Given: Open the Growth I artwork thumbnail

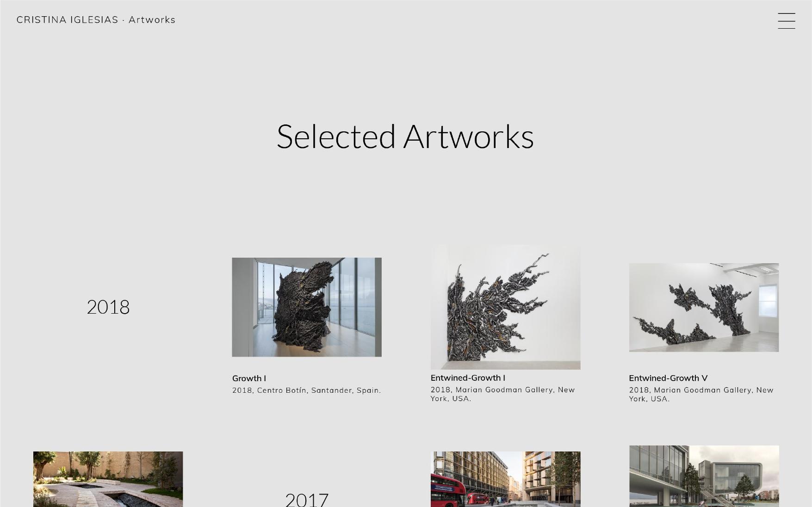Looking at the screenshot, I should click(x=307, y=307).
